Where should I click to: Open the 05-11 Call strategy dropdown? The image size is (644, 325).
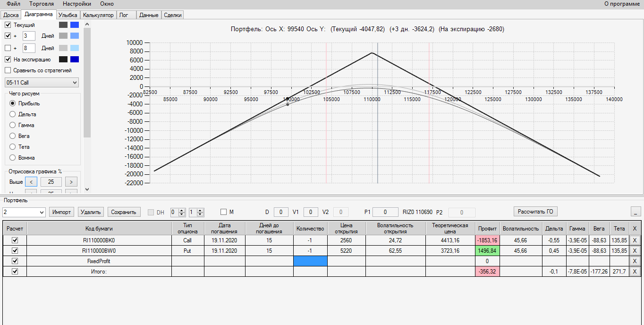[x=42, y=83]
